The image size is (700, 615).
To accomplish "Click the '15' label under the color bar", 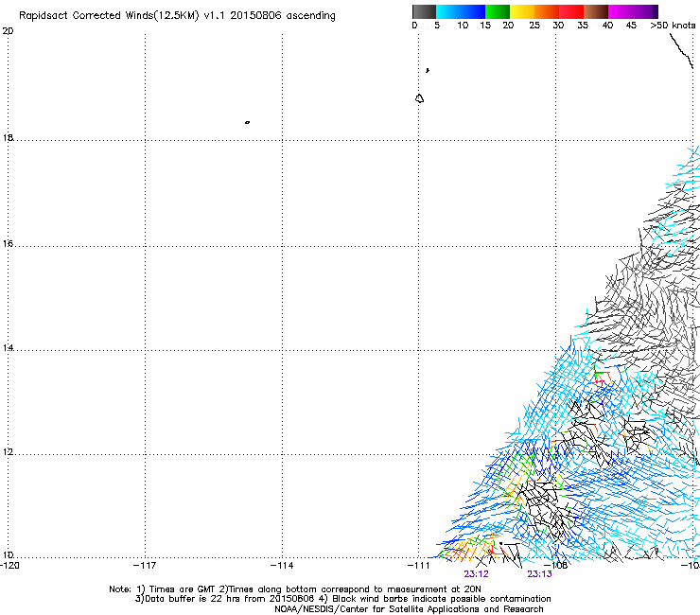I will point(485,26).
